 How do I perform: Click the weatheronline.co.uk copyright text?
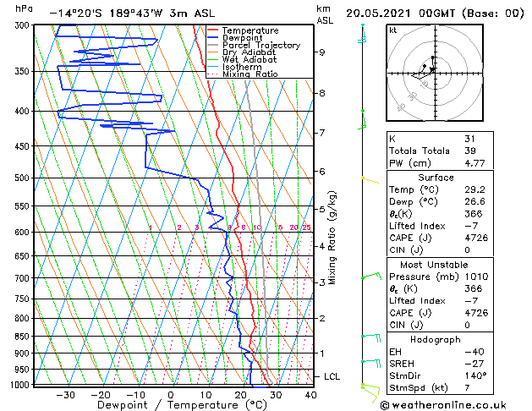coord(443,405)
